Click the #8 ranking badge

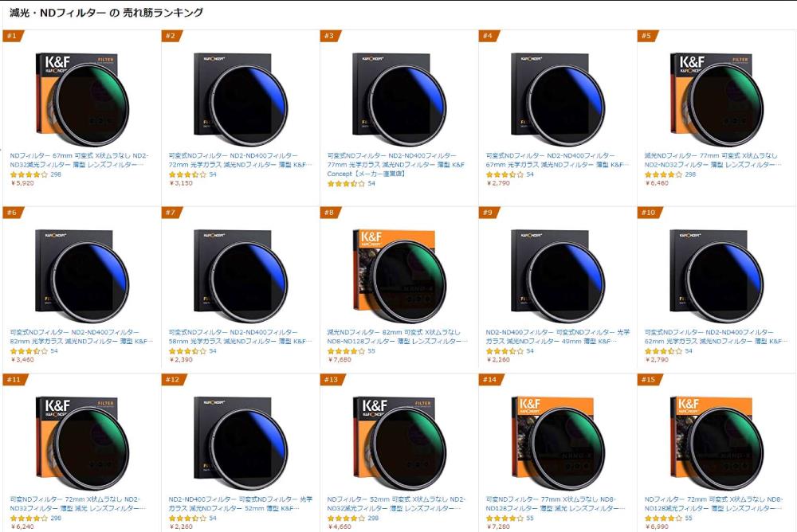click(330, 213)
